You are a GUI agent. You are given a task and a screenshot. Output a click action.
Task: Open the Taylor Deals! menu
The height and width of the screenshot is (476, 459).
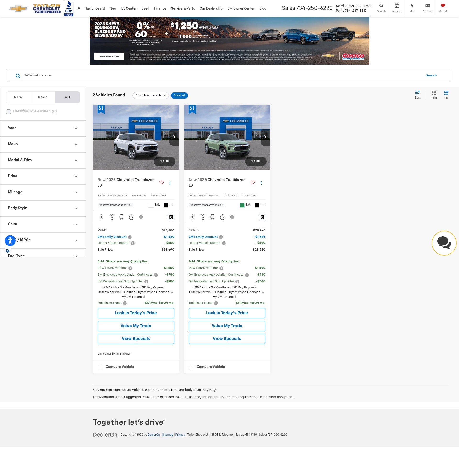[95, 8]
